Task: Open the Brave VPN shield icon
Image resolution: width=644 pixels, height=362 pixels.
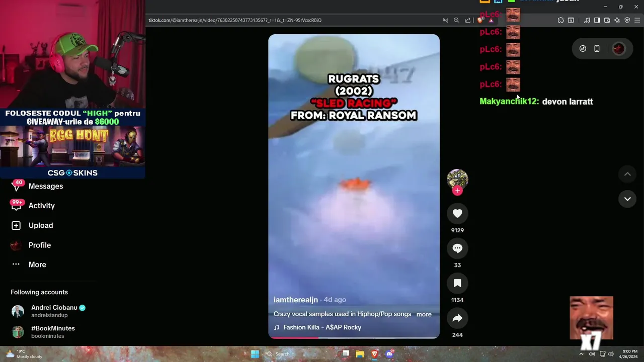Action: 627,20
